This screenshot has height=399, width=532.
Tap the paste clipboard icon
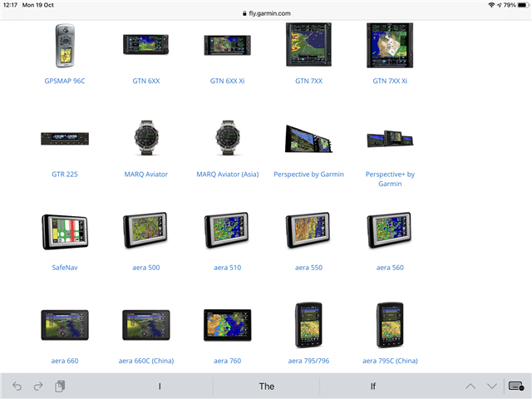click(x=60, y=386)
